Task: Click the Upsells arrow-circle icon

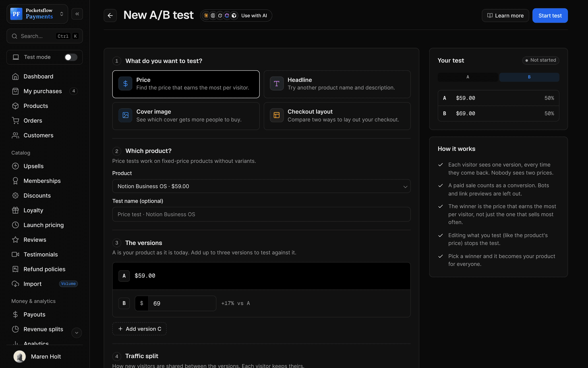Action: pyautogui.click(x=16, y=166)
